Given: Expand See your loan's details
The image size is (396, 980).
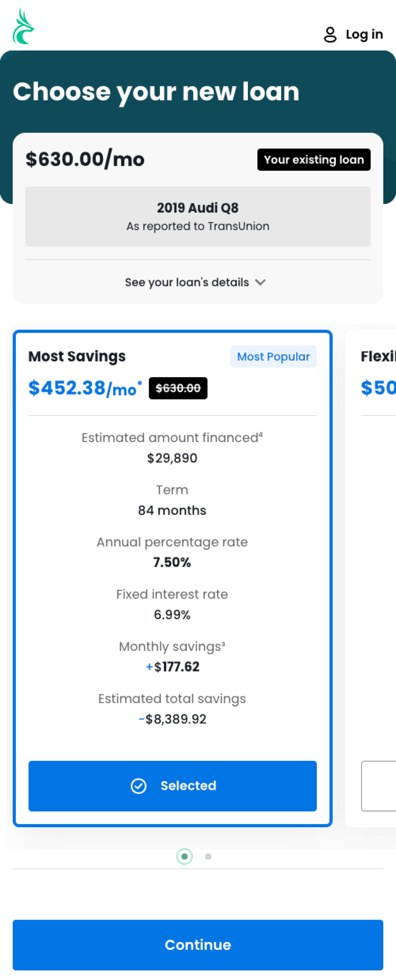Looking at the screenshot, I should [187, 282].
